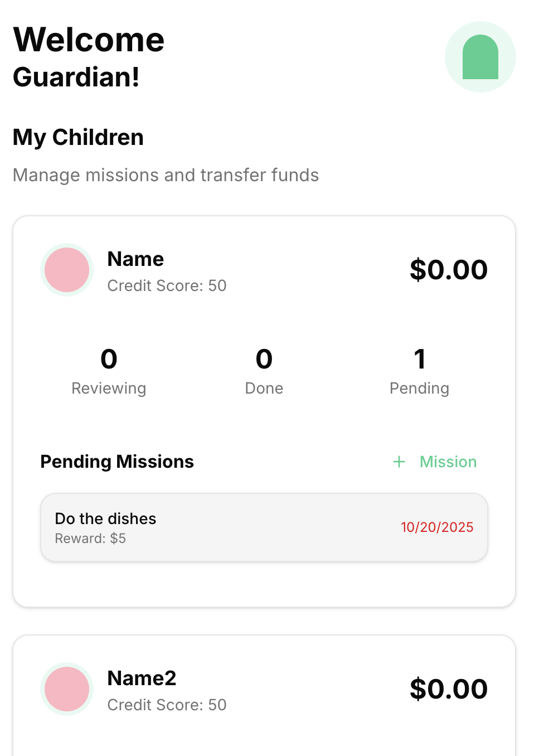Click the $0.00 balance for Name

pos(449,270)
